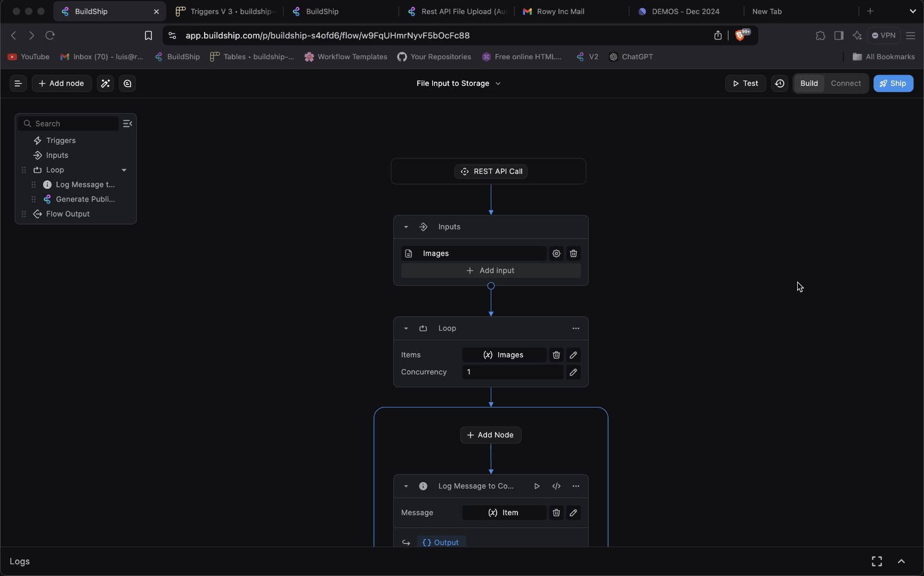Run the Log Message node play icon

tap(537, 486)
